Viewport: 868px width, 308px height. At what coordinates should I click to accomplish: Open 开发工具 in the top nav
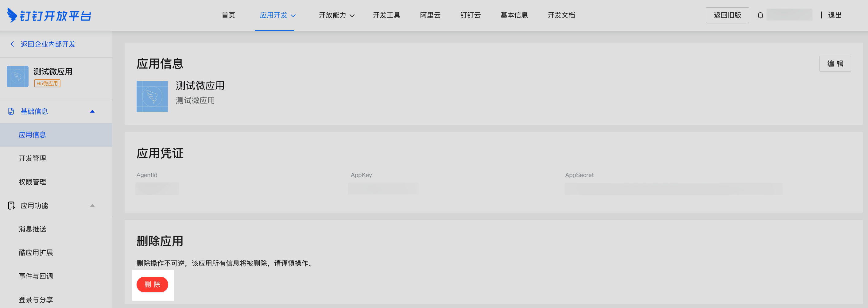(386, 15)
